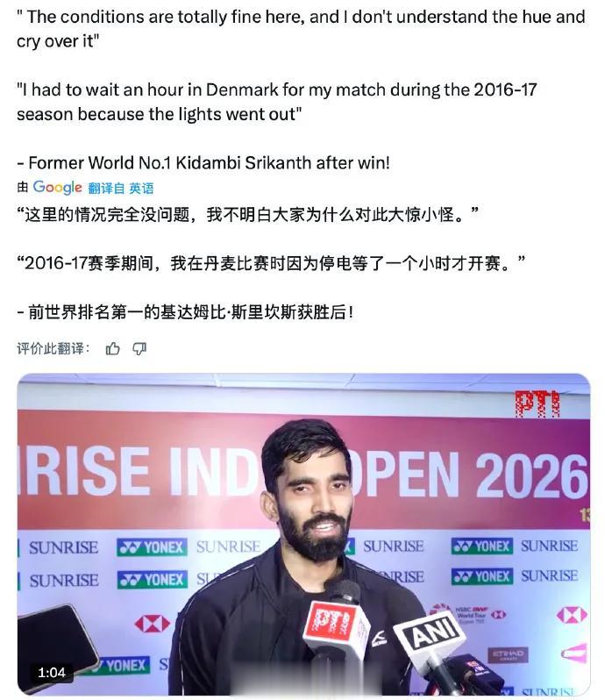The width and height of the screenshot is (605, 700).
Task: Click the '前世界排名第一的基达姆比' translated line
Action: tap(186, 312)
